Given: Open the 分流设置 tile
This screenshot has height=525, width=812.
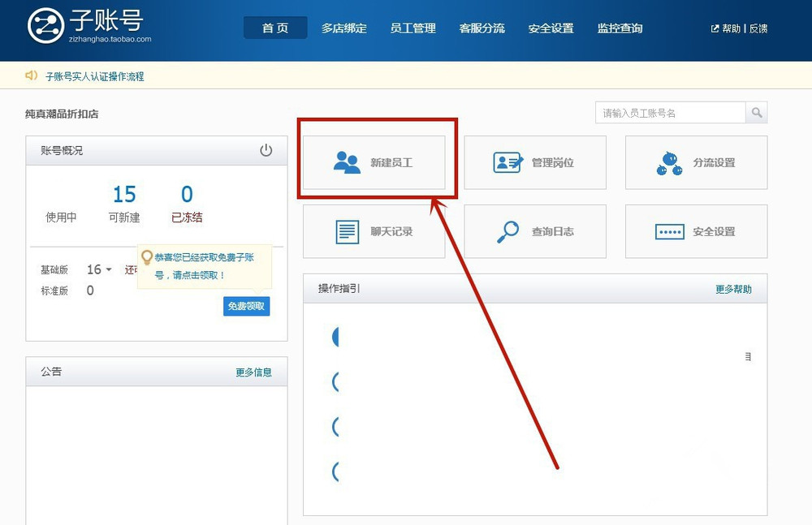Looking at the screenshot, I should click(696, 162).
